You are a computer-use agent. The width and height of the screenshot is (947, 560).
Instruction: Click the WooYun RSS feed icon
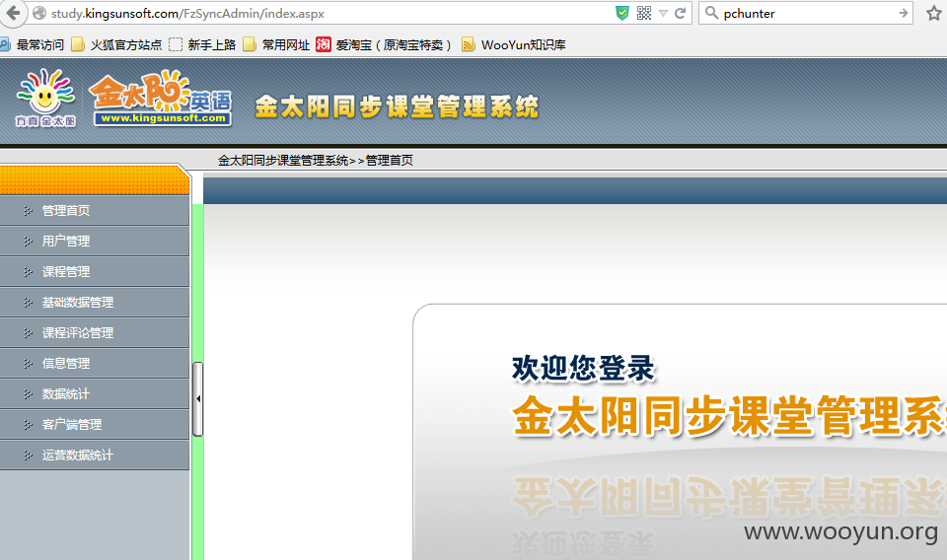tap(468, 44)
